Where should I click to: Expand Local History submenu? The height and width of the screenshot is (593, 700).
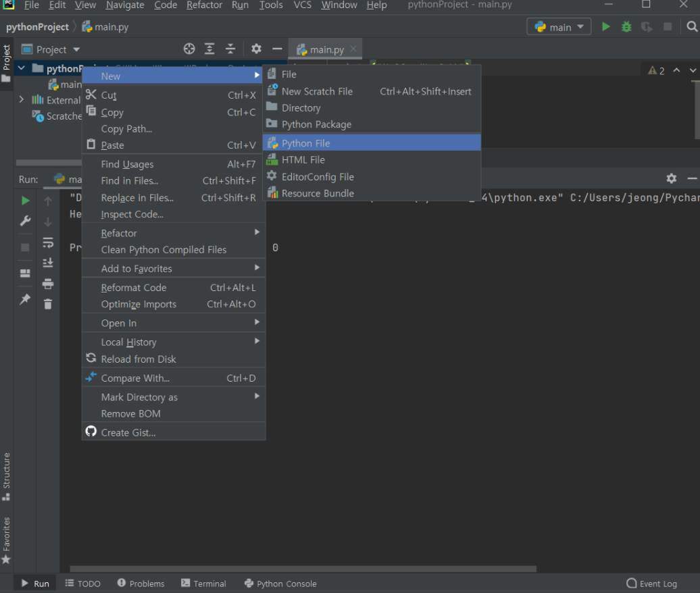coord(174,342)
